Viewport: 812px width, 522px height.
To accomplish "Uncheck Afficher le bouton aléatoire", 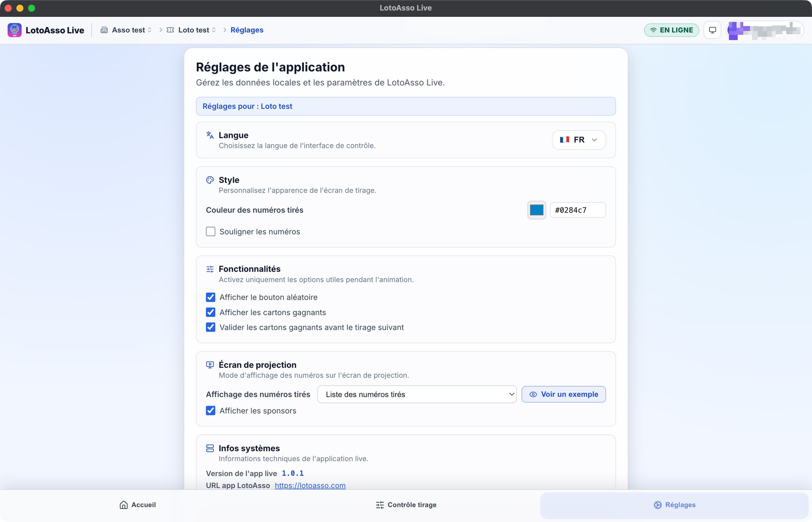I will click(210, 297).
